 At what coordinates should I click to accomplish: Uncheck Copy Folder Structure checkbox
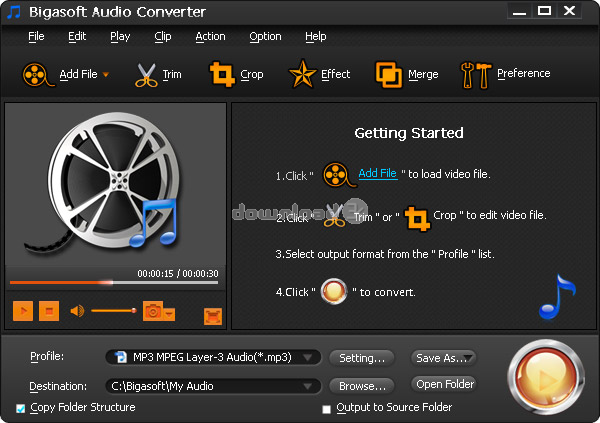21,408
